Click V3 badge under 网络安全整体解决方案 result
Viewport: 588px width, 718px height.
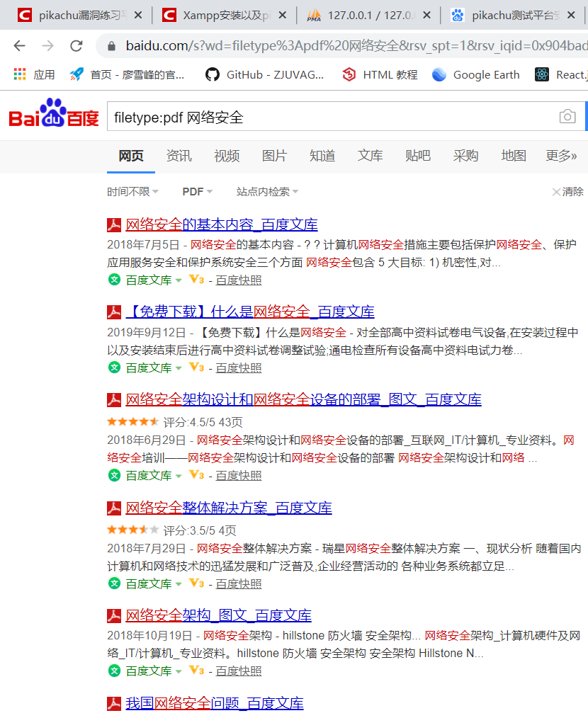(x=197, y=583)
